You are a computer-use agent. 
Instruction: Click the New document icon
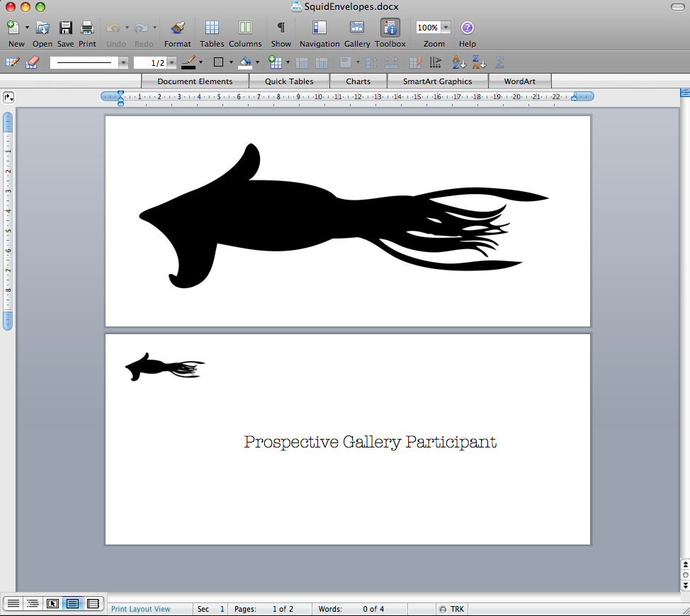13,28
